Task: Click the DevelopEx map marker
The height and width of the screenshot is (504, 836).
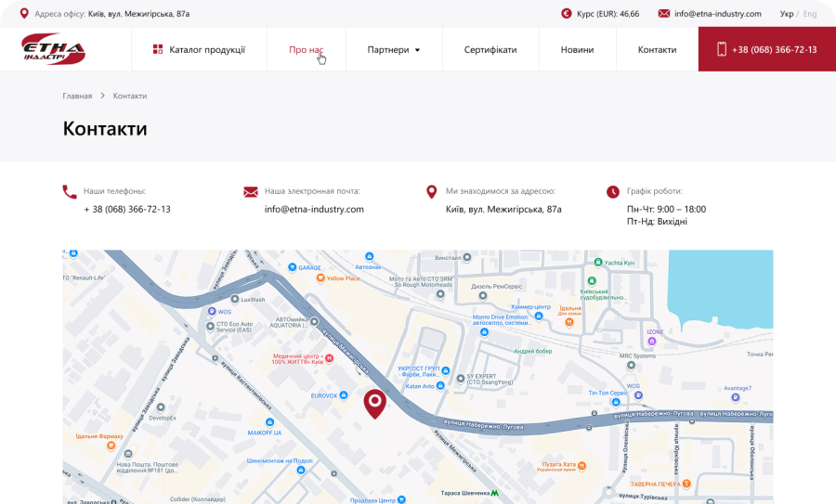Action: 161,407
